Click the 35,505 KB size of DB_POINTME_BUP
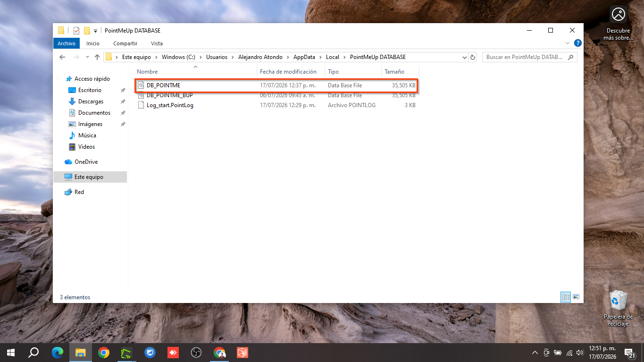This screenshot has width=644, height=362. pyautogui.click(x=403, y=95)
